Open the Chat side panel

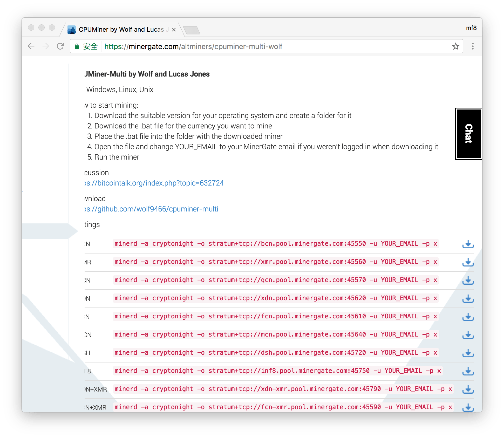468,134
